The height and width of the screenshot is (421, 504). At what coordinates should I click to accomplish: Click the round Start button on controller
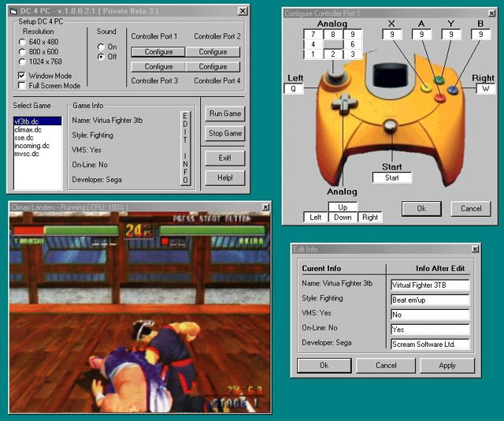coord(391,125)
